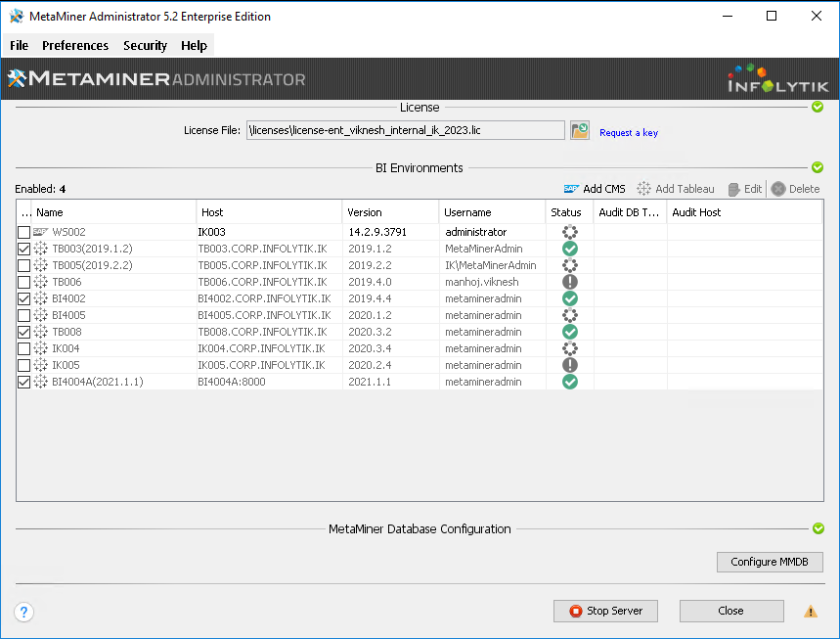The image size is (840, 639).
Task: Click the status icon for WS002 row
Action: [570, 232]
